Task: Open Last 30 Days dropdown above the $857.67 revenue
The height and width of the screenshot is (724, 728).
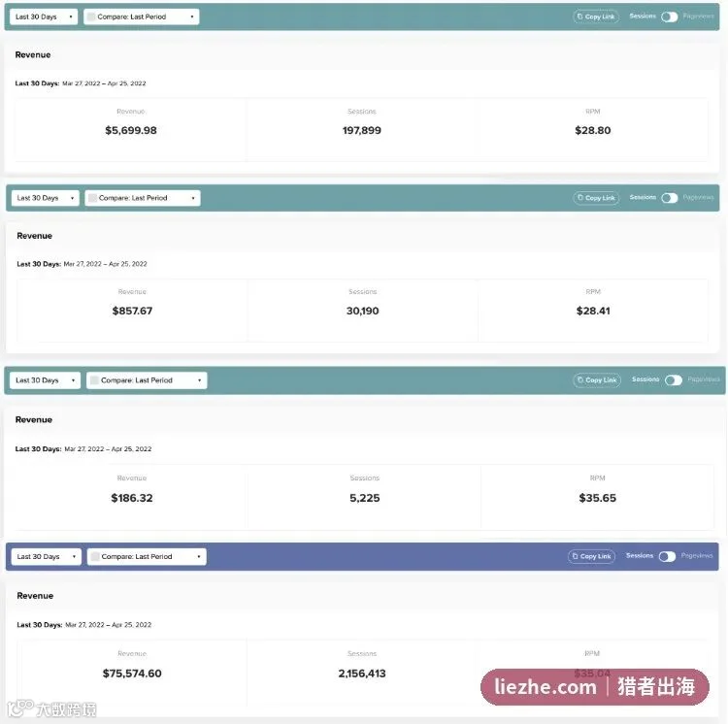Action: pos(45,198)
